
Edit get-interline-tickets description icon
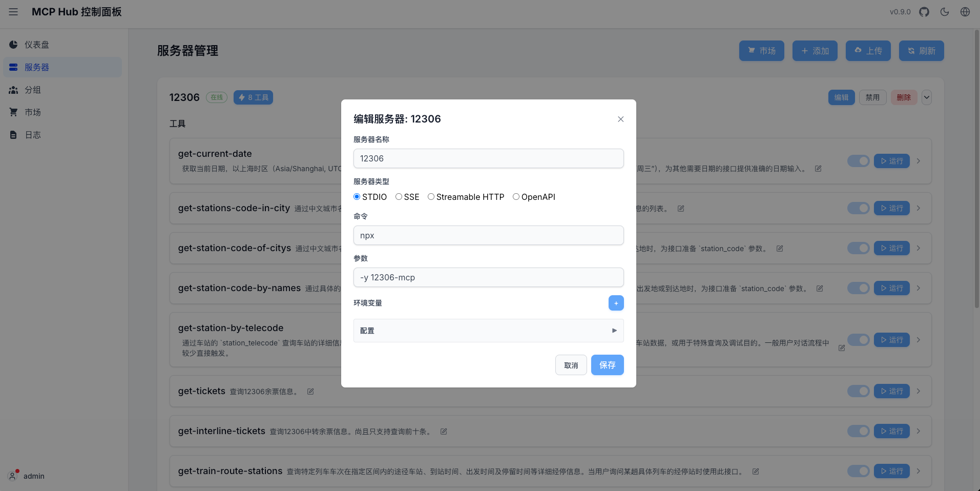444,432
